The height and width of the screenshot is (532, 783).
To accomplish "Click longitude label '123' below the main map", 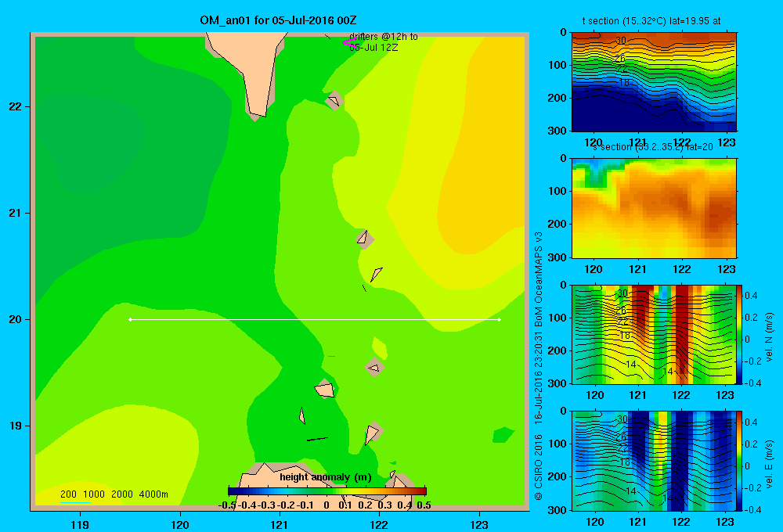I will (x=479, y=524).
